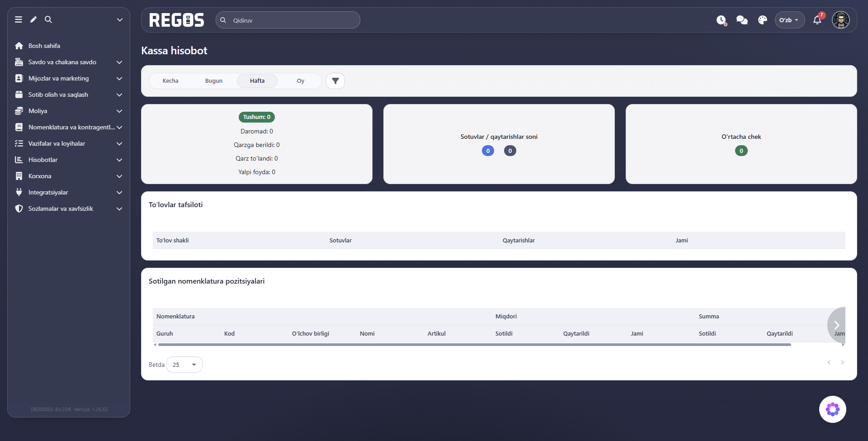Click the Korxona building icon
Screen dimensions: 868x441
pos(19,176)
